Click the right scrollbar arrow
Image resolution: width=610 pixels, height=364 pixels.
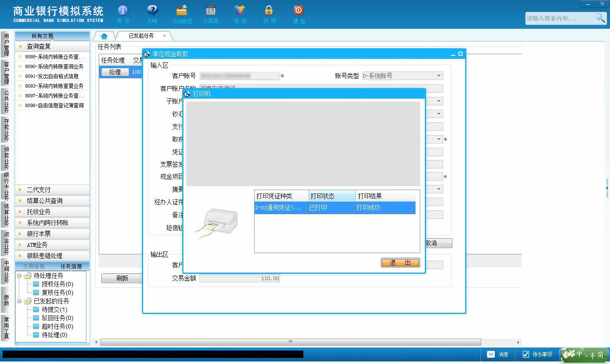coord(518,342)
